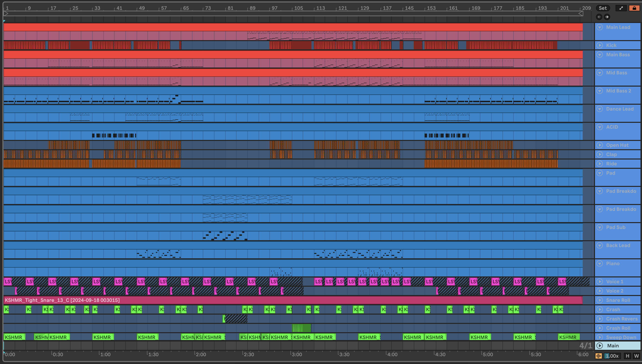
Task: Toggle the orange waveform audio view button
Action: point(598,356)
